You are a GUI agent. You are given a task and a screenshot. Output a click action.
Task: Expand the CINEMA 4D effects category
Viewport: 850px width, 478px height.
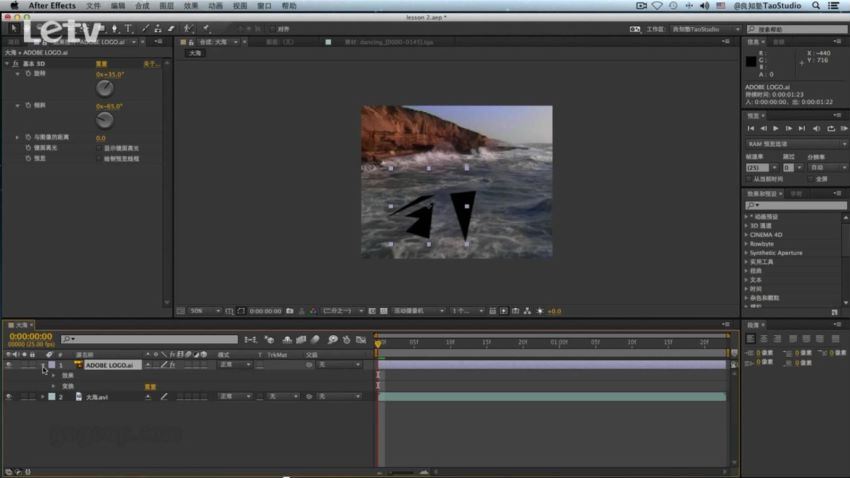(746, 235)
